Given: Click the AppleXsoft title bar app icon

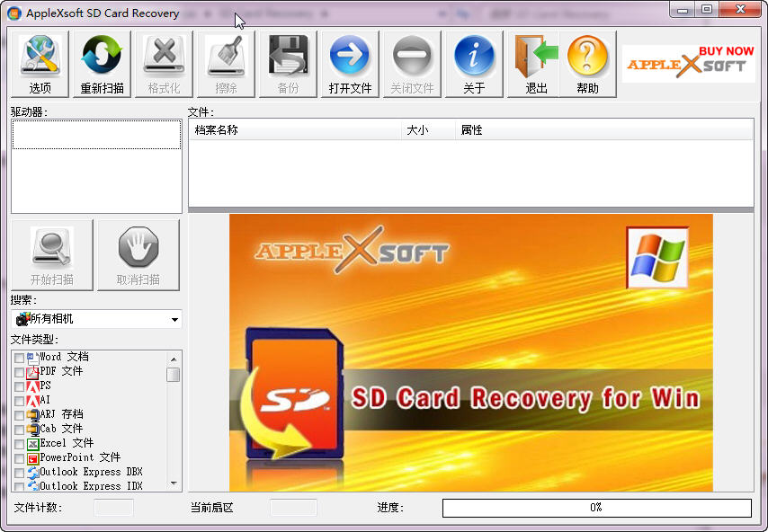Looking at the screenshot, I should [x=14, y=13].
